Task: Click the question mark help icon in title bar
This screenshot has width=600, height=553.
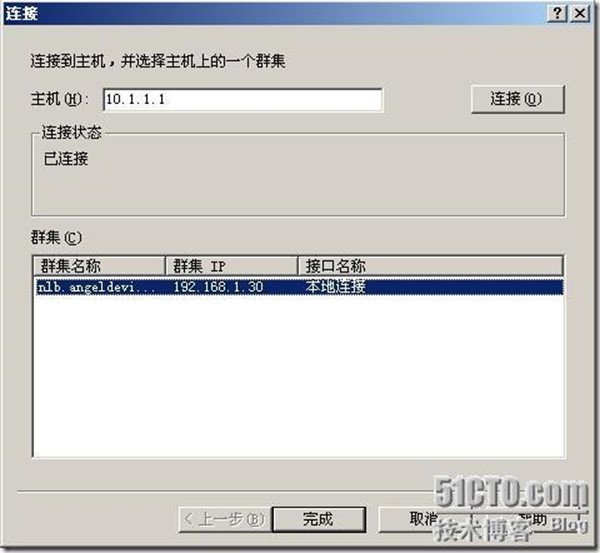Action: point(558,13)
